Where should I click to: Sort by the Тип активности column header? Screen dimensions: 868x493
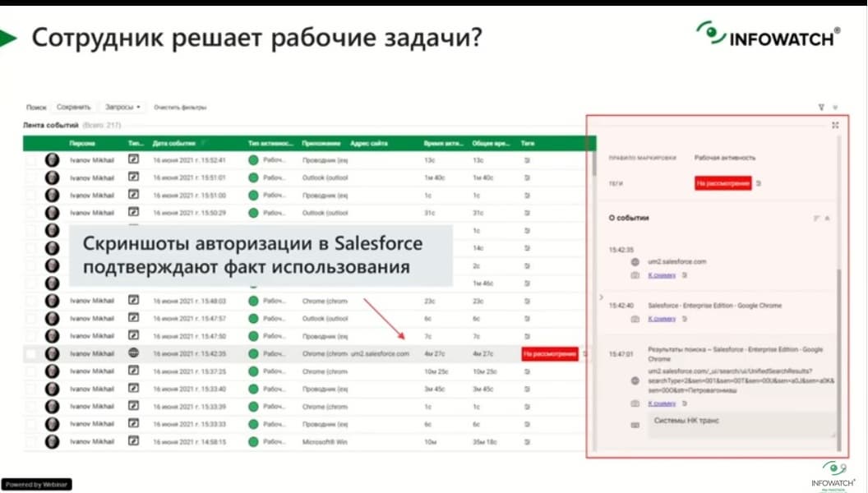pyautogui.click(x=270, y=143)
